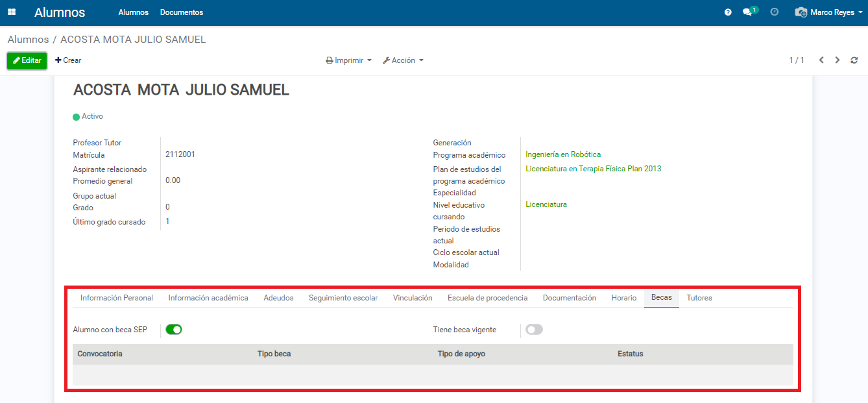This screenshot has width=868, height=403.
Task: Click the help question mark icon
Action: point(728,12)
